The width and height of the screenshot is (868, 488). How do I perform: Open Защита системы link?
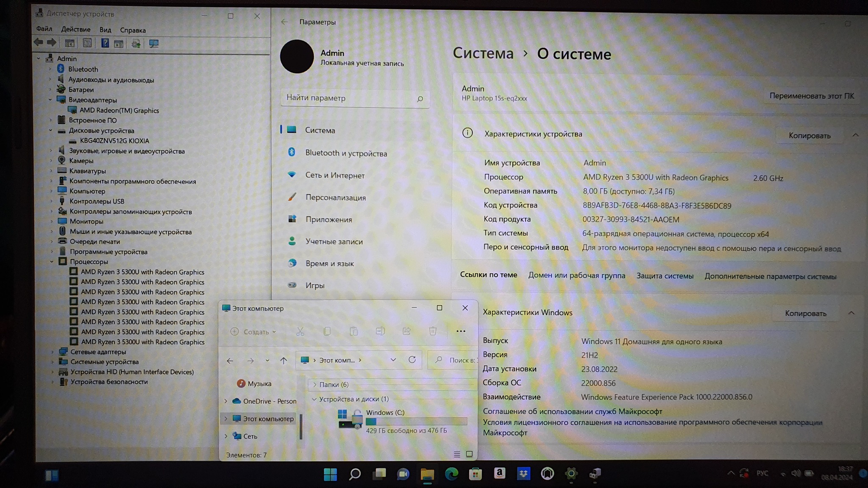665,276
